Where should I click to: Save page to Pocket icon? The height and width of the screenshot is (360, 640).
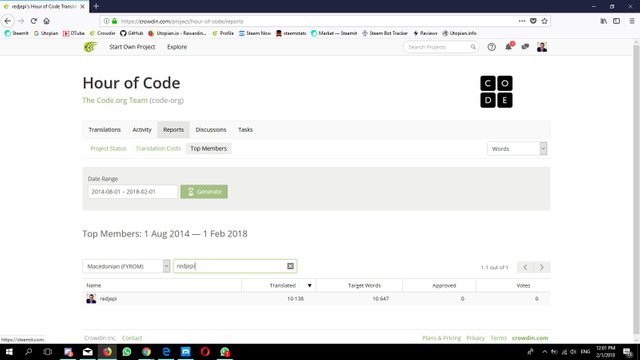tap(533, 21)
